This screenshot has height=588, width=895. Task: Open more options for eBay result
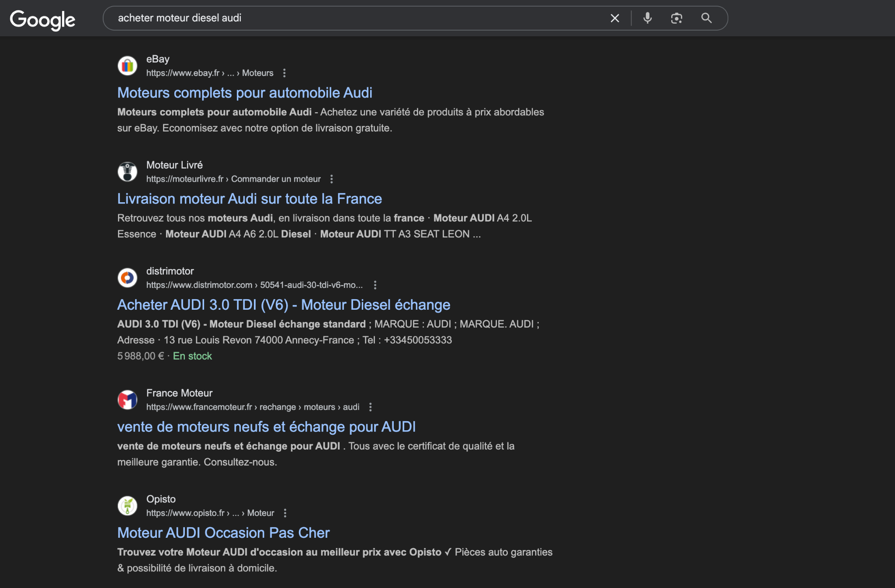coord(284,73)
